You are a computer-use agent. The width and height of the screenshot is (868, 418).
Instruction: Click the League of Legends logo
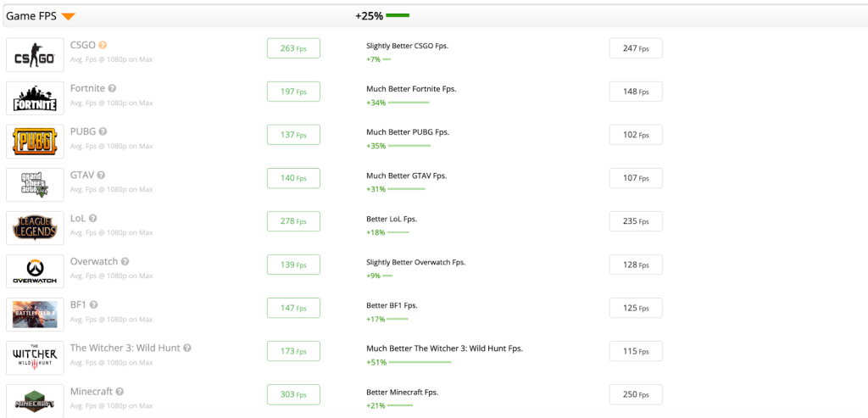35,228
